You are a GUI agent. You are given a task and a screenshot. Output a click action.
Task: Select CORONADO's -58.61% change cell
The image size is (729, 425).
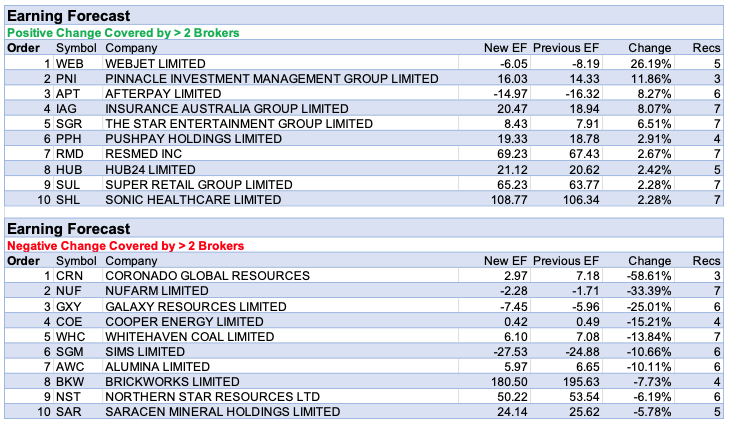(x=649, y=275)
